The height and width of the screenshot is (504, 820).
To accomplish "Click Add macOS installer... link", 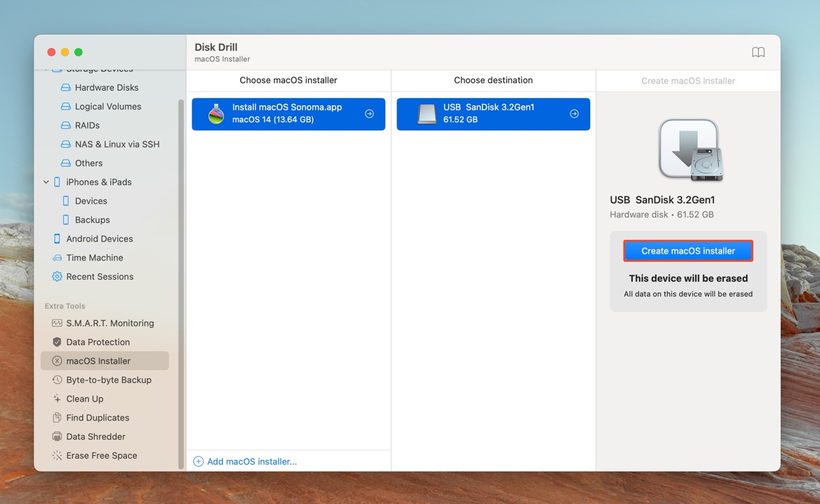I will pos(252,462).
